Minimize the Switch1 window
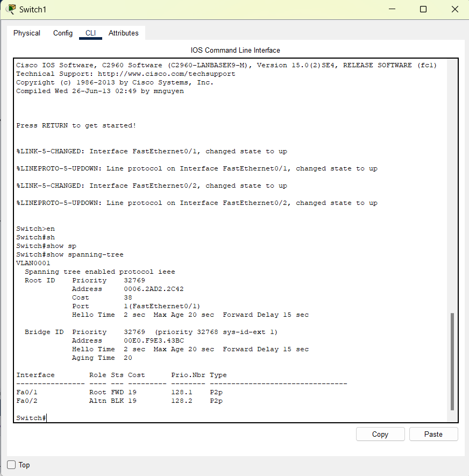Image resolution: width=469 pixels, height=476 pixels. click(392, 9)
